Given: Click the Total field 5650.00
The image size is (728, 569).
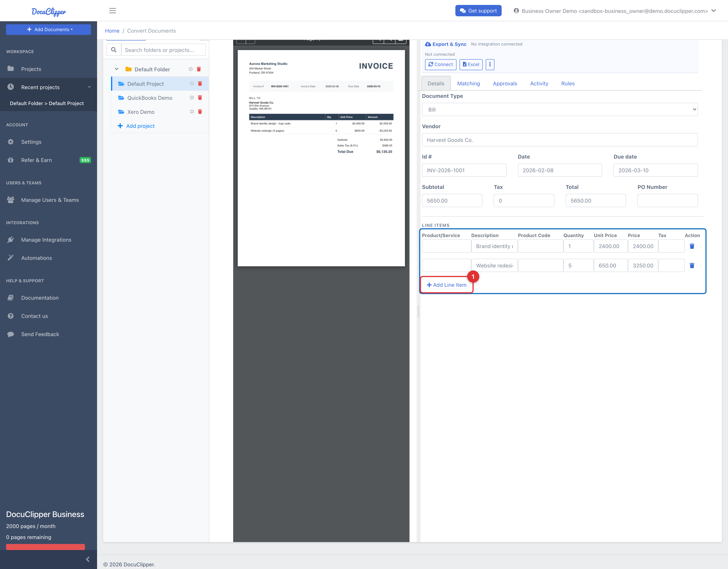Looking at the screenshot, I should click(595, 200).
